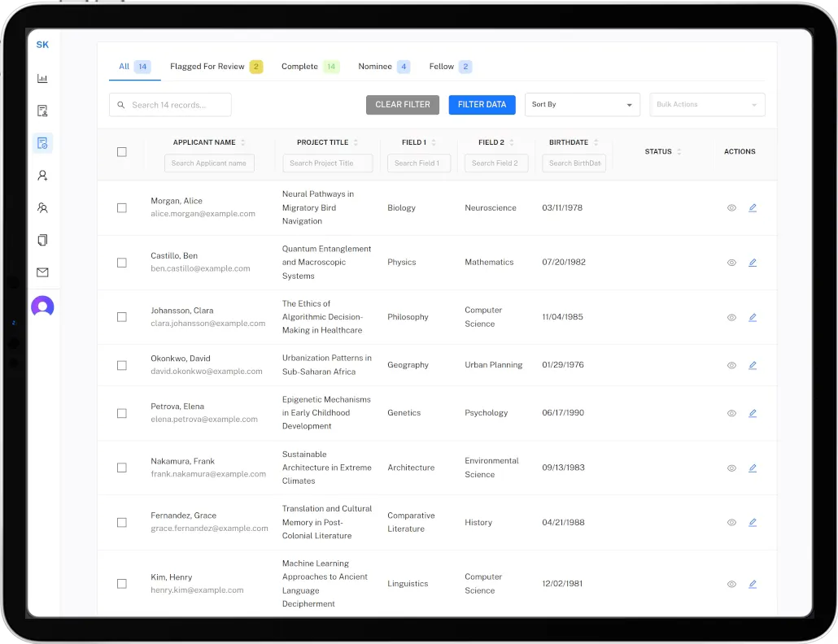Expand the Bulk Actions dropdown
This screenshot has height=644, width=838.
[707, 104]
